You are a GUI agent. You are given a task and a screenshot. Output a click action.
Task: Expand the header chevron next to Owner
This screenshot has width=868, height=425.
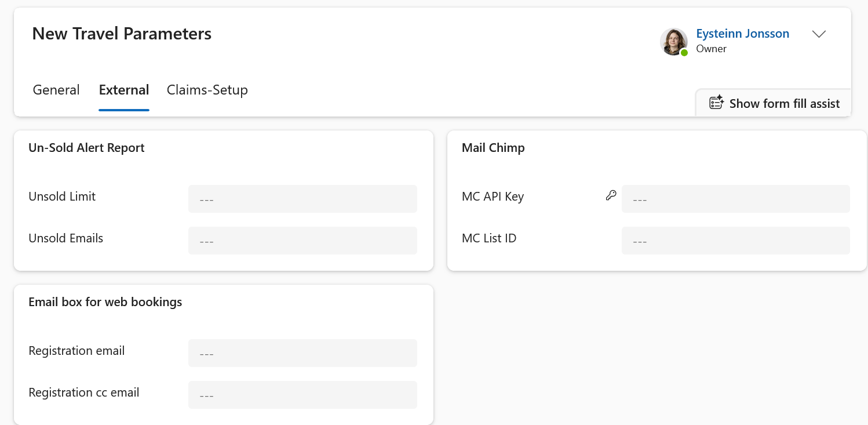819,34
